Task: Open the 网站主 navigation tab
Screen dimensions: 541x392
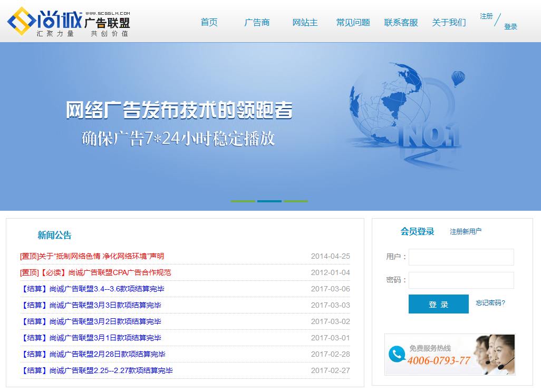Action: coord(305,22)
